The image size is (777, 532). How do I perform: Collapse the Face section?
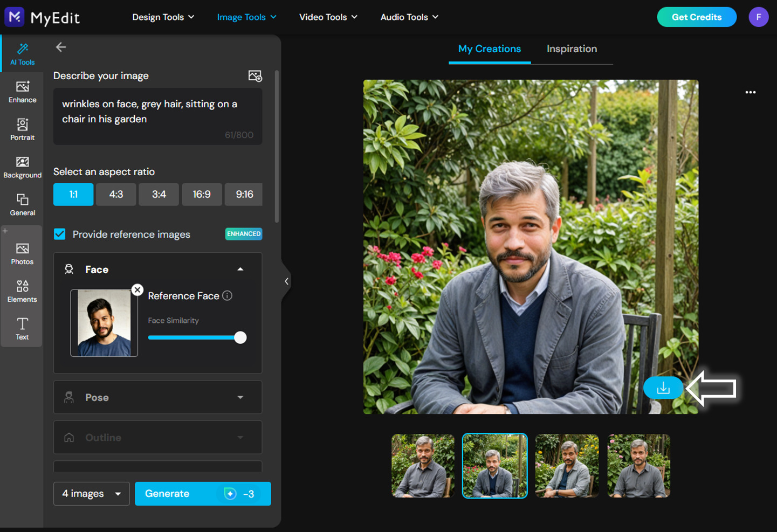240,269
